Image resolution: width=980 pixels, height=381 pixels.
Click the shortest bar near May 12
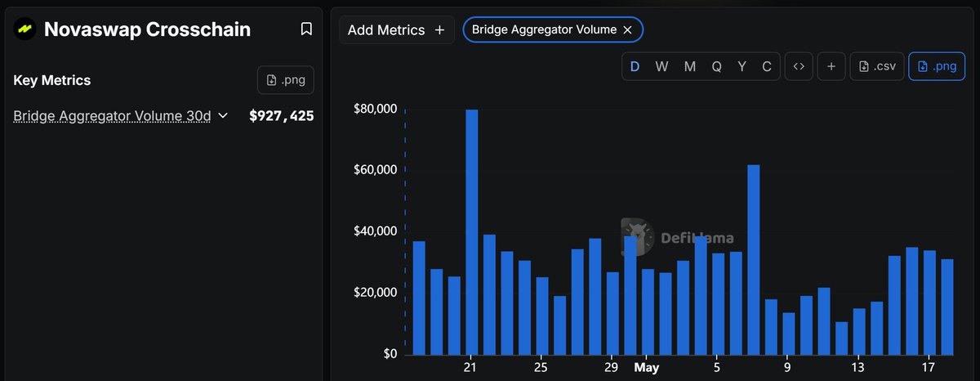(842, 338)
